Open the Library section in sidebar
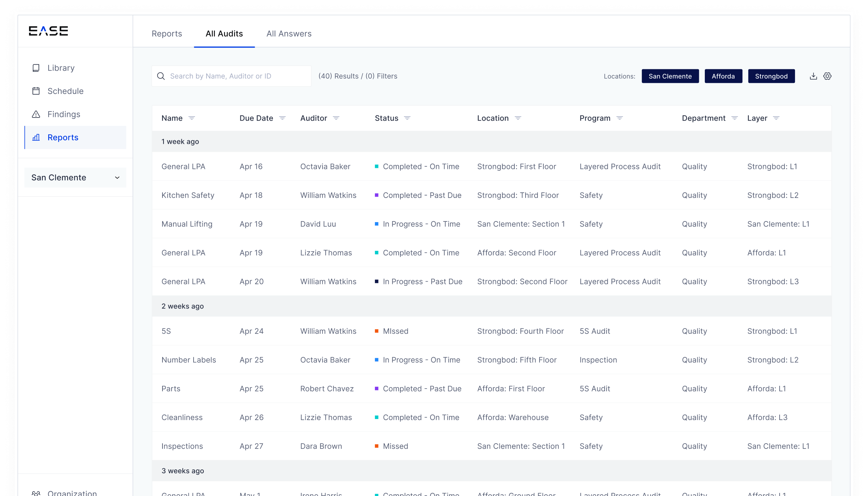This screenshot has width=868, height=496. tap(61, 68)
